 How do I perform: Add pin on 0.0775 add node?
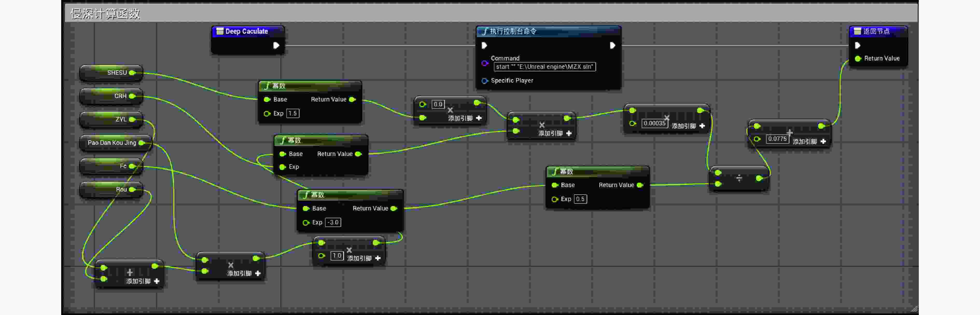(x=823, y=142)
